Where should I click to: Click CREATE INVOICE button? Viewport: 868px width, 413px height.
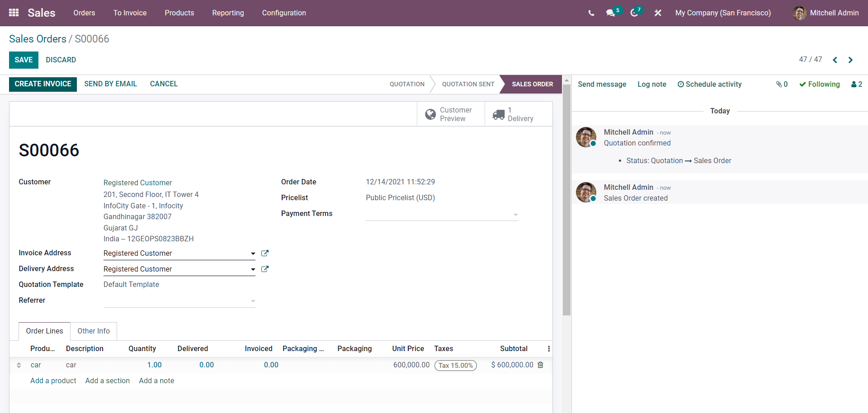coord(43,84)
